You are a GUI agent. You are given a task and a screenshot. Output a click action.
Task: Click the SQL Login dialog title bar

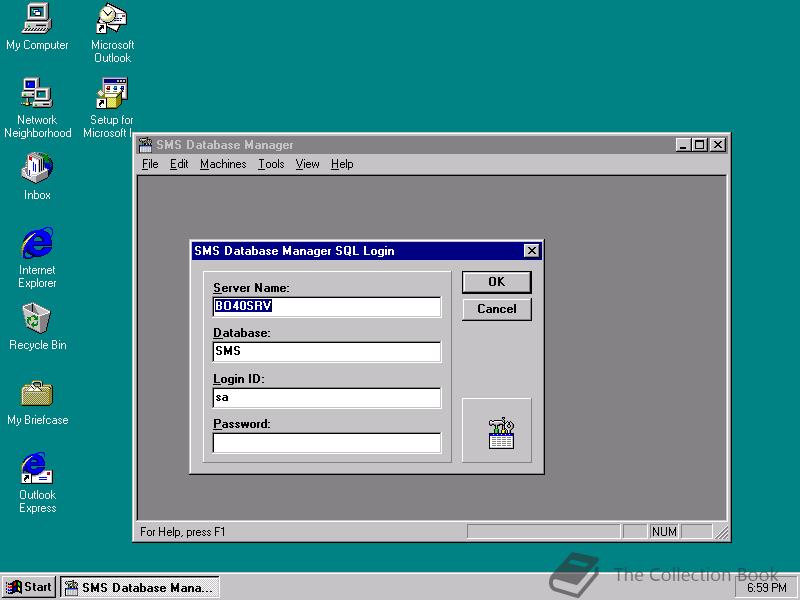click(366, 251)
